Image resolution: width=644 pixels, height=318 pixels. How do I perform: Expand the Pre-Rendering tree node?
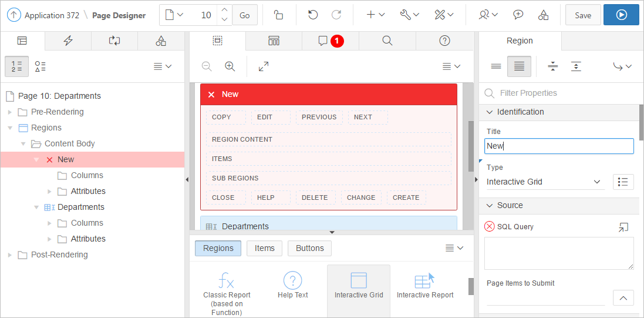point(9,112)
